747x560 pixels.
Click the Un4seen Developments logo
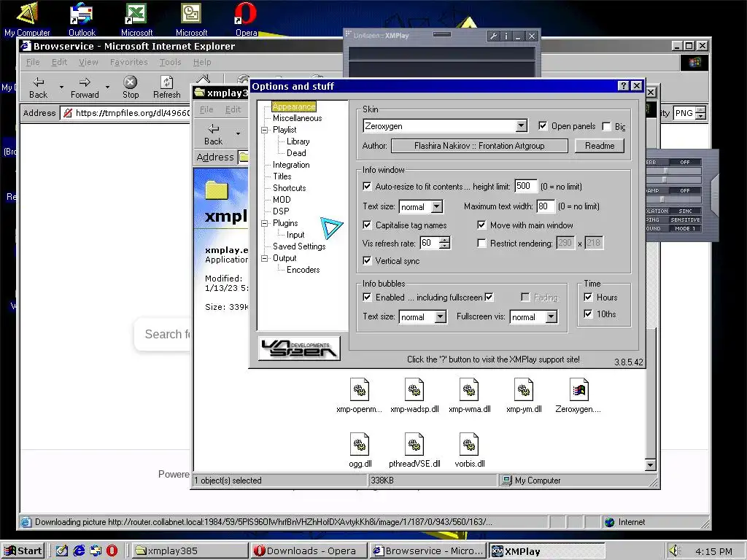299,348
